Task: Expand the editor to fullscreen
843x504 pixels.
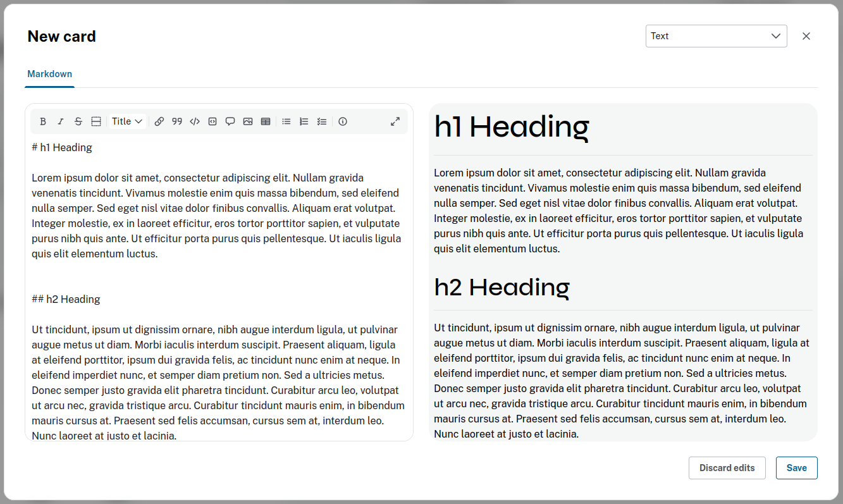Action: coord(395,121)
